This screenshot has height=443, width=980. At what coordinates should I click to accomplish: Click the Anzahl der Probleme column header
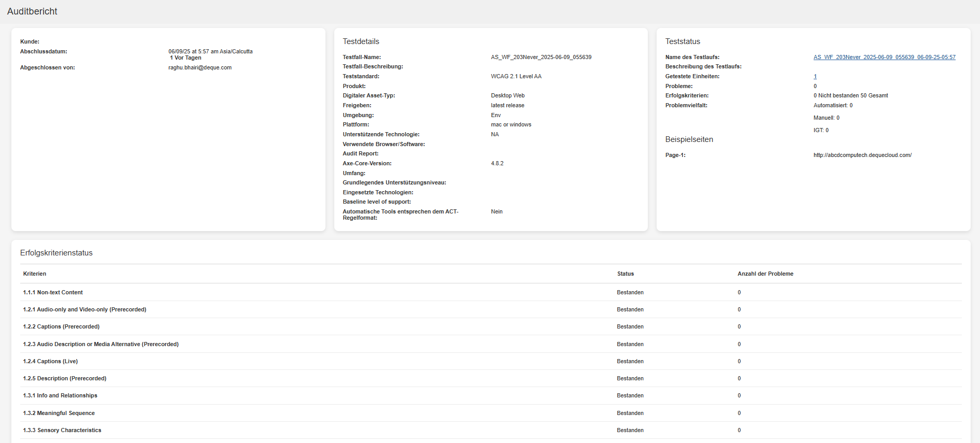765,274
